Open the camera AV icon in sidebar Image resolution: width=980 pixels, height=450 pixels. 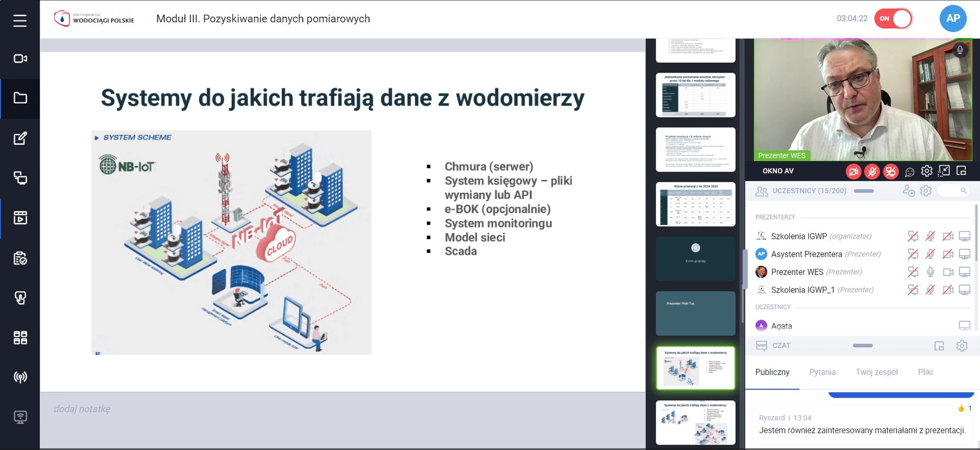pos(20,58)
